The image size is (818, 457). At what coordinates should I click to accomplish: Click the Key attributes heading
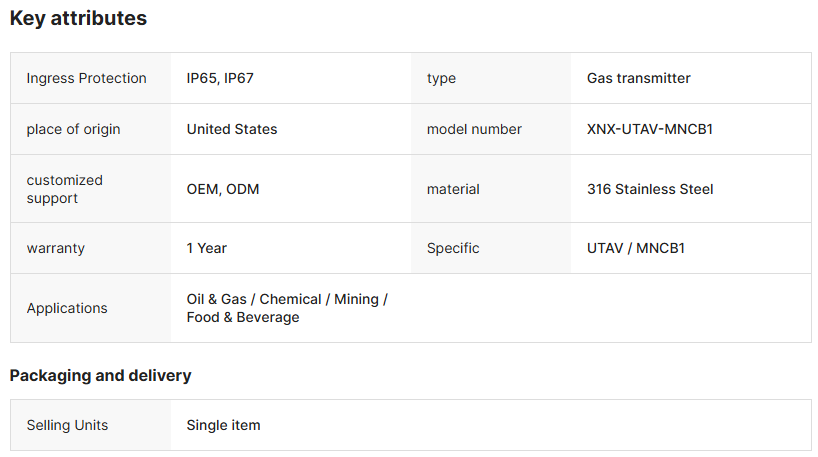[x=78, y=18]
